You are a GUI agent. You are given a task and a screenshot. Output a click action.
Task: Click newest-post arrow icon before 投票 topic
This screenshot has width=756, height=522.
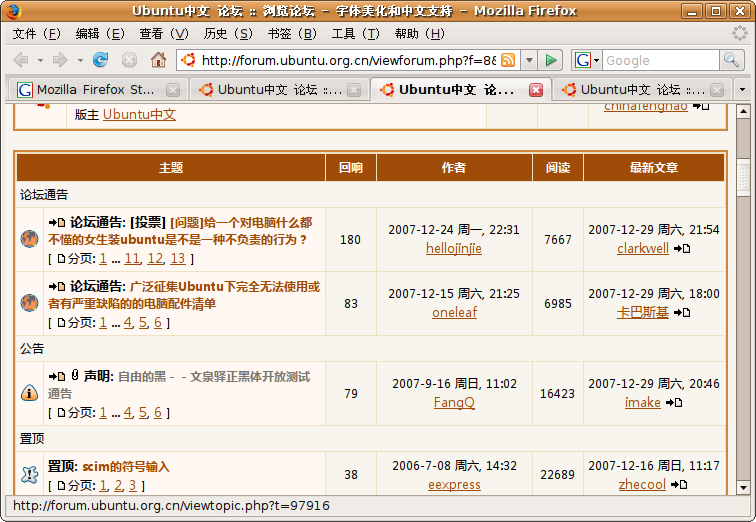(57, 223)
